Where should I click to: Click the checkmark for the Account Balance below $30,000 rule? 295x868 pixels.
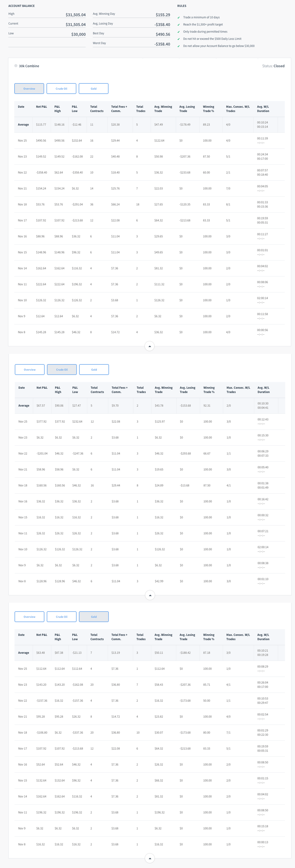tap(178, 46)
